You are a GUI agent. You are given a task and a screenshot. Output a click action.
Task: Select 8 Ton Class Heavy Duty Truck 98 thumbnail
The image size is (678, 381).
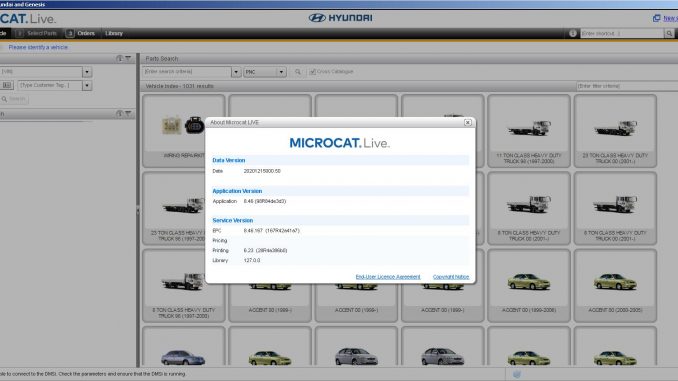(x=183, y=285)
